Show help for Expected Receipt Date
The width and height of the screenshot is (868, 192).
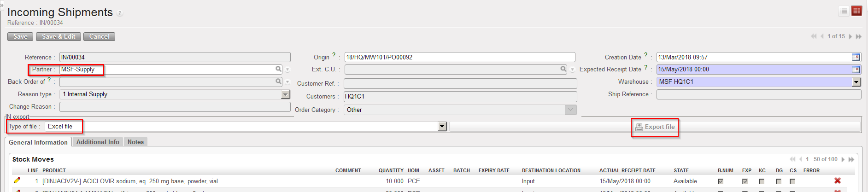point(646,67)
